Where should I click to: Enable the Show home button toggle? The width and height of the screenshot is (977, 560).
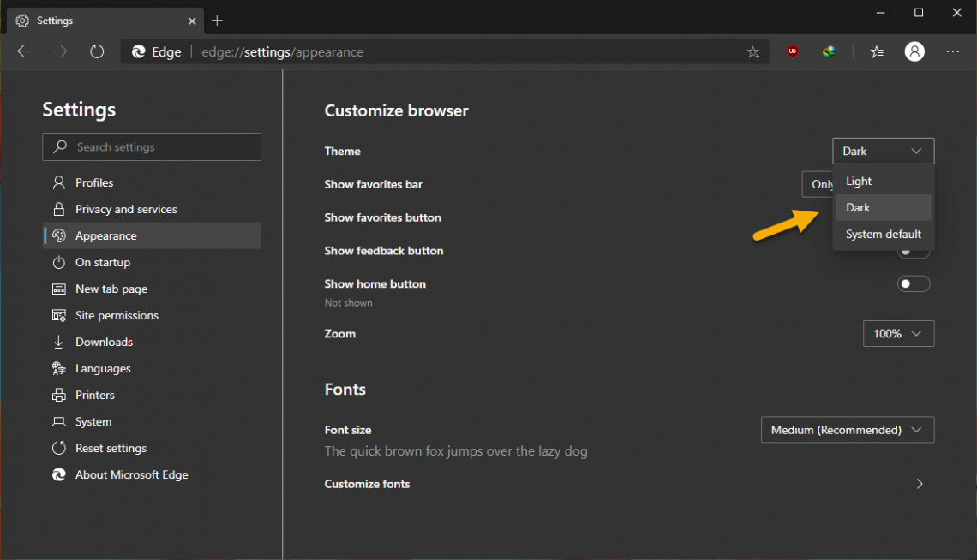pos(914,283)
